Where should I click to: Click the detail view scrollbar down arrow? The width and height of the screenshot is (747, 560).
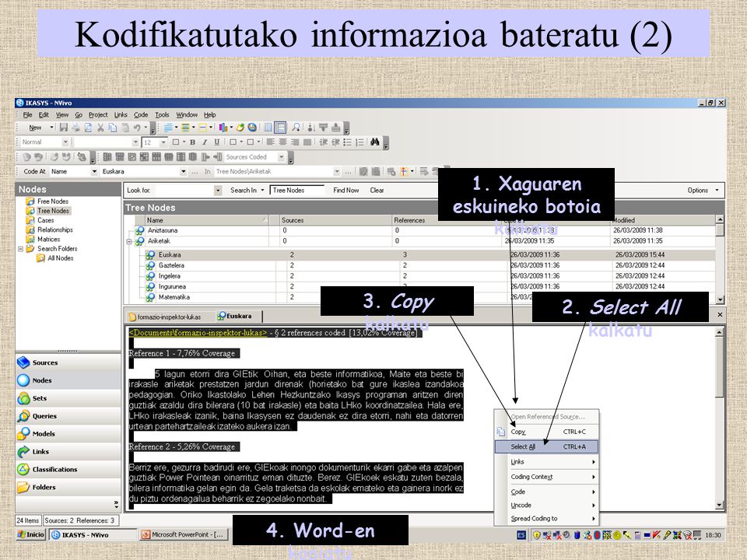719,505
